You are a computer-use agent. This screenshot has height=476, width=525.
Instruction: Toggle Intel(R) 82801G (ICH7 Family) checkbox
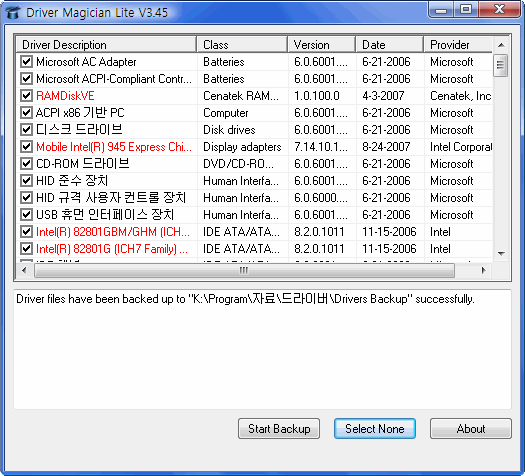click(x=26, y=249)
